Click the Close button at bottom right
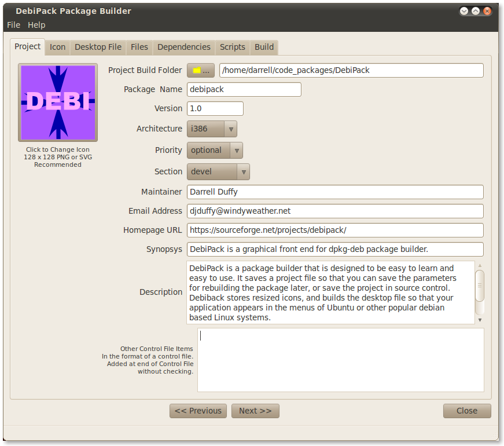 tap(467, 411)
